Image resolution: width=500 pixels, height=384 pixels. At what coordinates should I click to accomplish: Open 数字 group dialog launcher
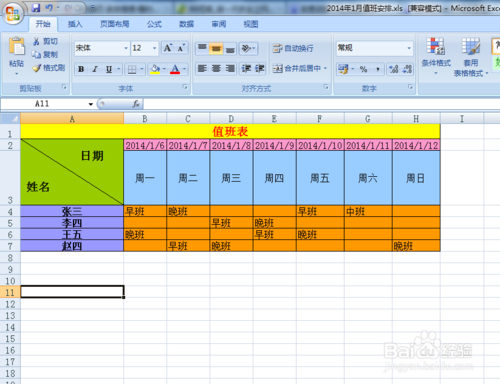click(410, 87)
